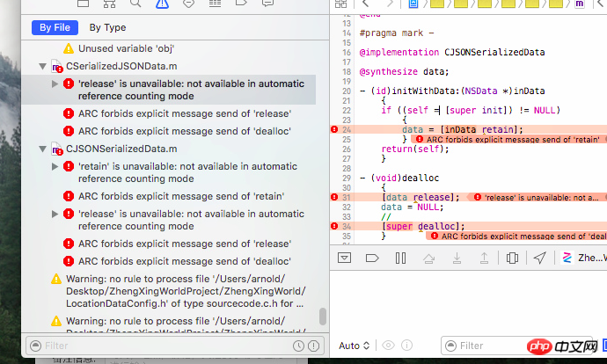Open the Breakpoint navigator tag icon

click(241, 4)
